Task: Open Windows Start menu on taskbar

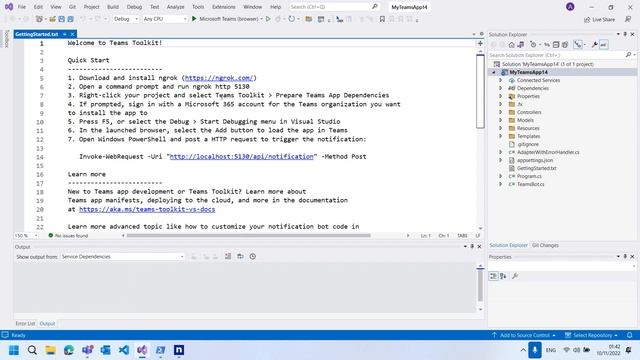Action: click(13, 350)
